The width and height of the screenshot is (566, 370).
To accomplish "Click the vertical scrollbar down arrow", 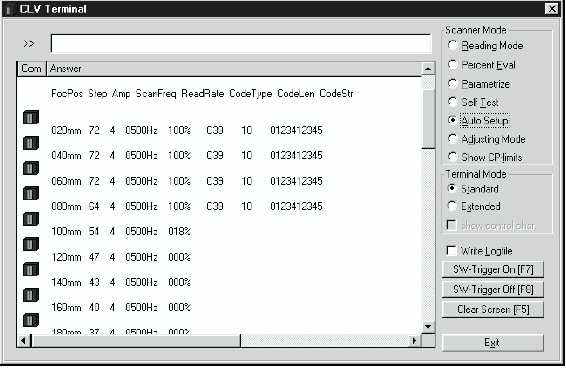I will click(x=428, y=326).
